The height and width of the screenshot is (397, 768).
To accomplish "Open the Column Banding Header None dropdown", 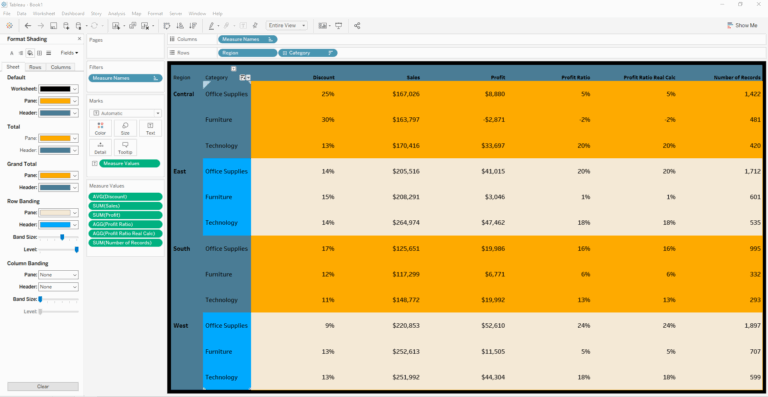I will [58, 287].
